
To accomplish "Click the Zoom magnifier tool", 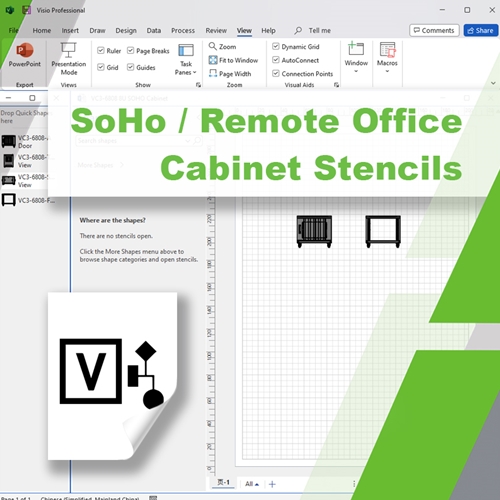I will tap(222, 47).
